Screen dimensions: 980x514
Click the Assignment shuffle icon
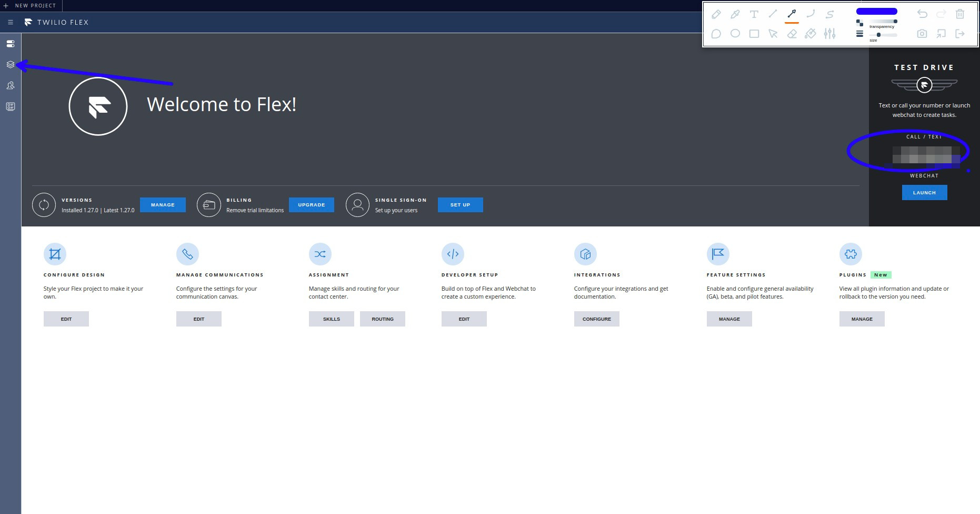pos(320,254)
